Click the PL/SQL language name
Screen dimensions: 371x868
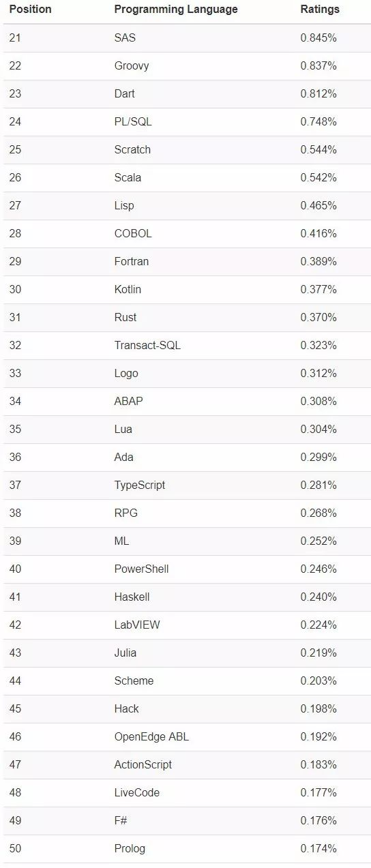coord(133,121)
